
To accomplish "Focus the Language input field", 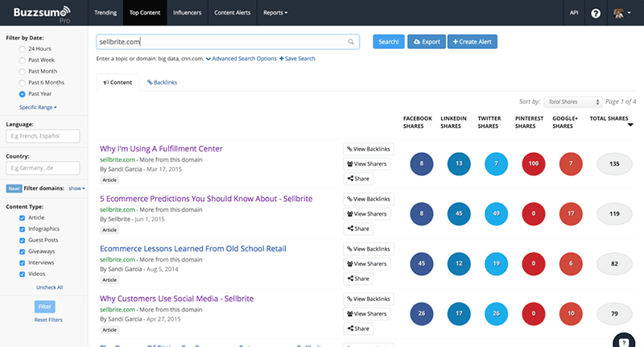I will [x=43, y=136].
